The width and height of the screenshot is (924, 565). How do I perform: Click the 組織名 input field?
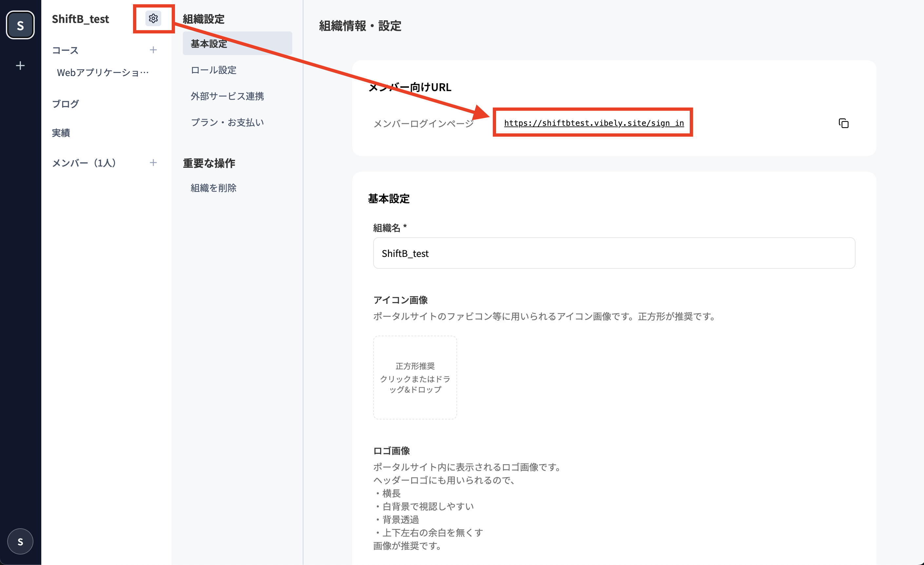pos(613,253)
